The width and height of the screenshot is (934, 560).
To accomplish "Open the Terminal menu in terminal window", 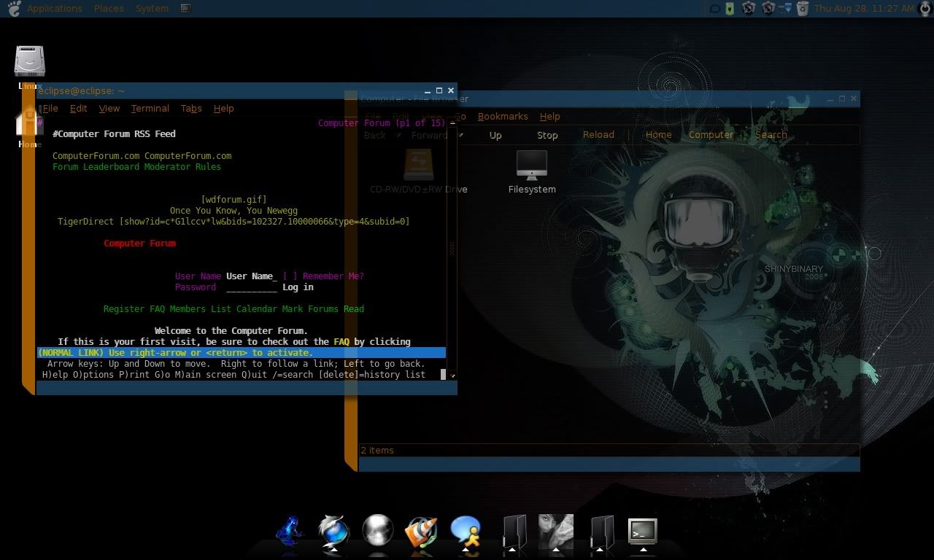I will 150,108.
